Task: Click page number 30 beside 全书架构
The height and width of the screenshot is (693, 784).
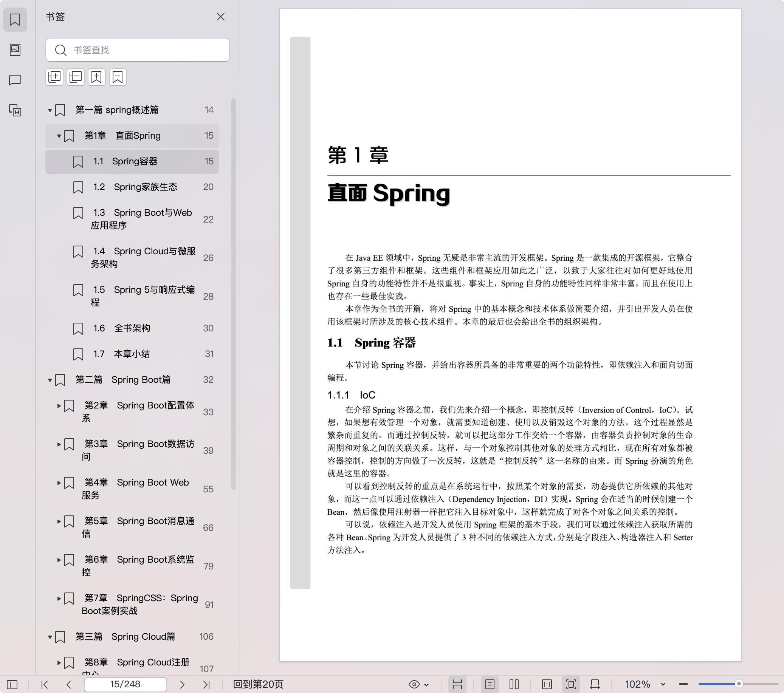Action: click(x=208, y=328)
